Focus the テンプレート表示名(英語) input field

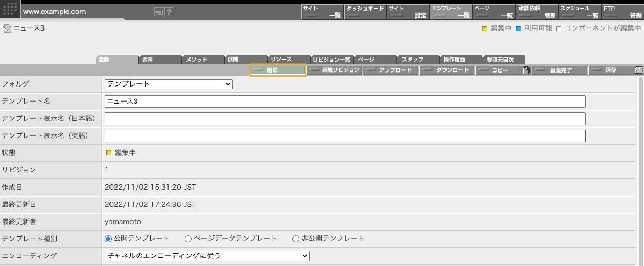point(345,135)
